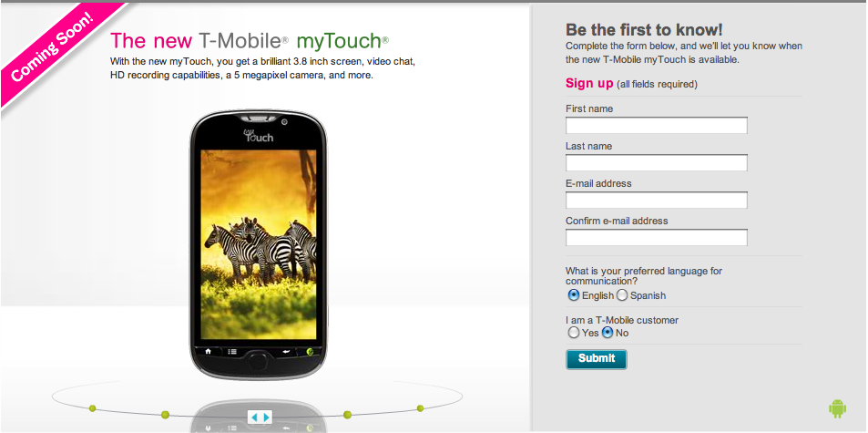Click the E-mail address input box
The width and height of the screenshot is (868, 433).
pyautogui.click(x=657, y=200)
